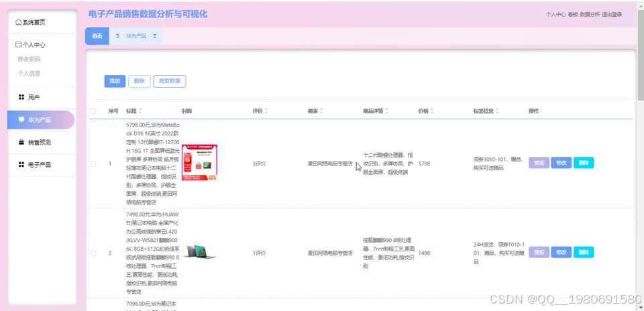The height and width of the screenshot is (311, 644).
Task: Open 数据分析 link in top-right header
Action: tap(590, 14)
